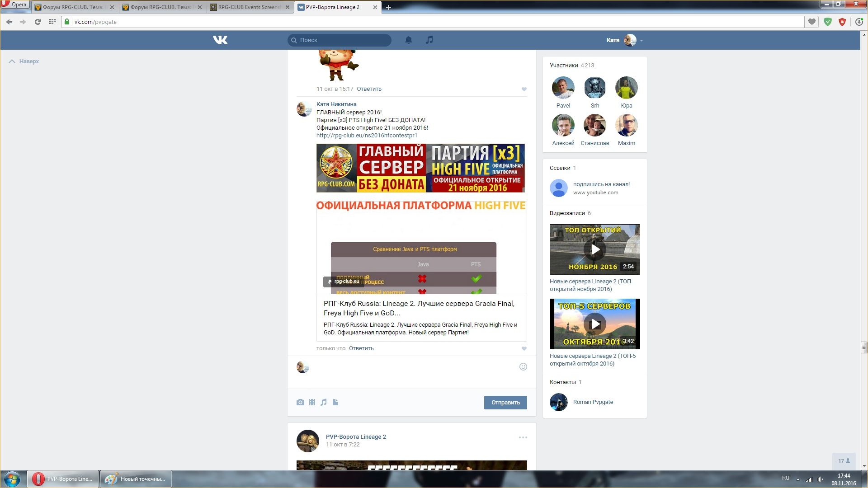868x488 pixels.
Task: Open the music player icon
Action: [429, 40]
